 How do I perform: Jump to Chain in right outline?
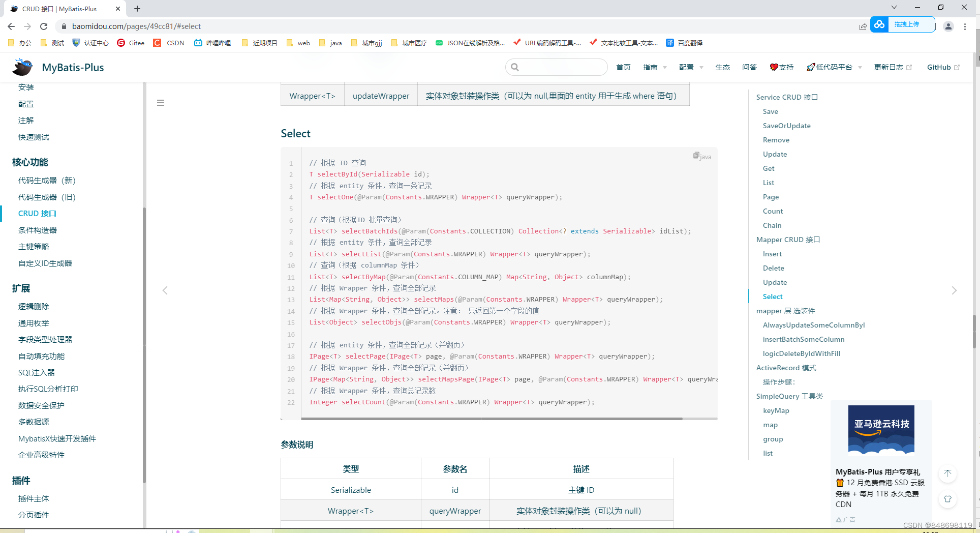772,225
